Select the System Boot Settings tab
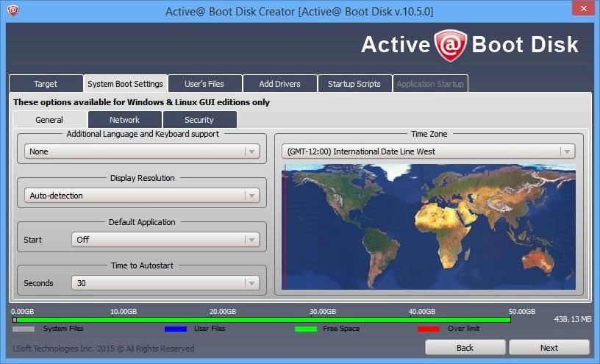 125,84
